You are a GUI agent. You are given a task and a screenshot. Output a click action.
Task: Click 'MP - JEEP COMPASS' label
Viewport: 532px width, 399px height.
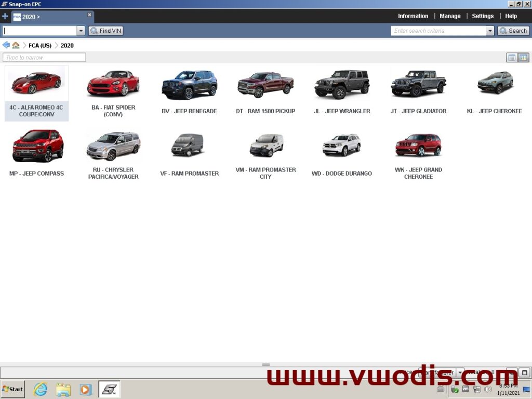[37, 174]
